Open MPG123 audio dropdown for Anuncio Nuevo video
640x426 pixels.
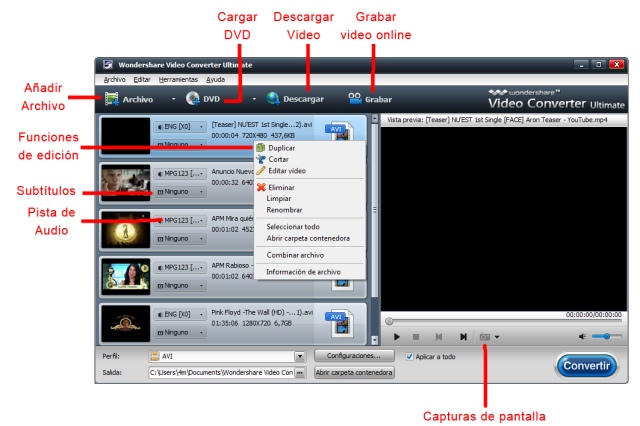click(x=180, y=173)
